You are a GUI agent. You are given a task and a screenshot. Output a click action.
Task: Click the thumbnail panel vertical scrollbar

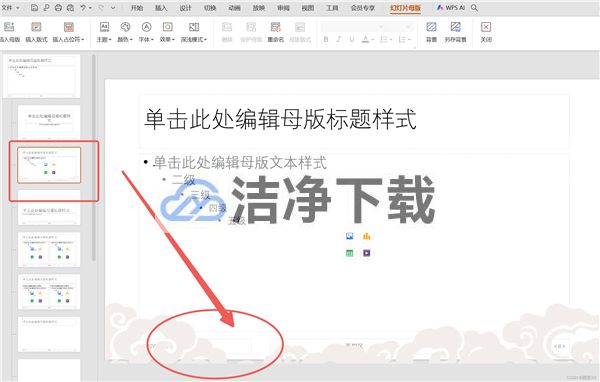(93, 157)
